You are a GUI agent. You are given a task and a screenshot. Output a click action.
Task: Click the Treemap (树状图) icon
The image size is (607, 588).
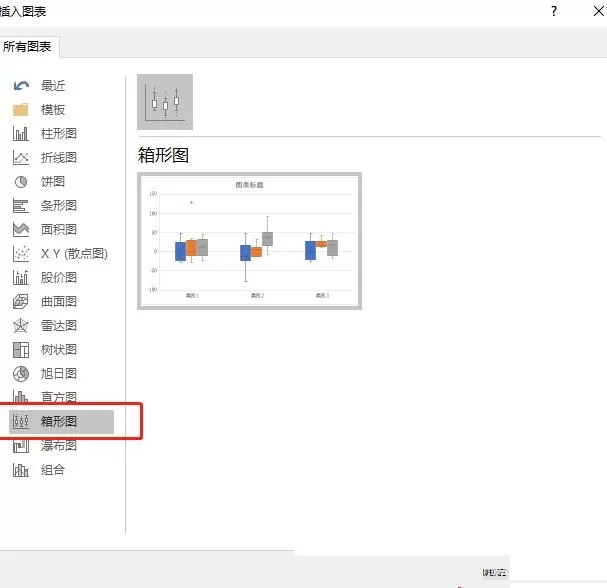(x=21, y=350)
